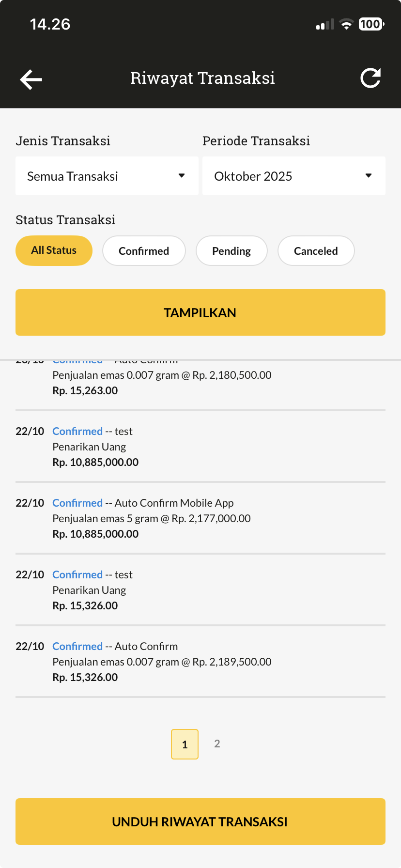Viewport: 401px width, 868px height.
Task: Open the Penarikan Uang Rp. 15,326.00 transaction
Action: tap(200, 589)
